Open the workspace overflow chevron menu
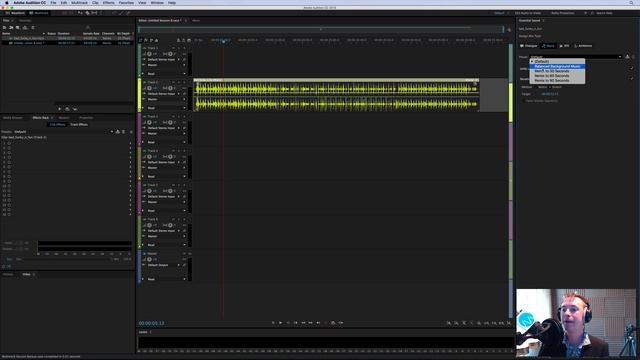 coord(585,13)
